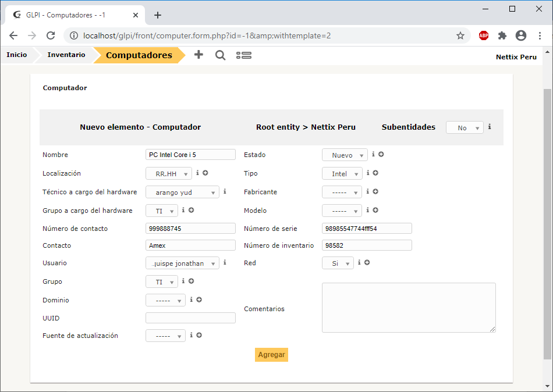Go to Inventario breadcrumb item
Screen dimensions: 553x392
pyautogui.click(x=66, y=55)
